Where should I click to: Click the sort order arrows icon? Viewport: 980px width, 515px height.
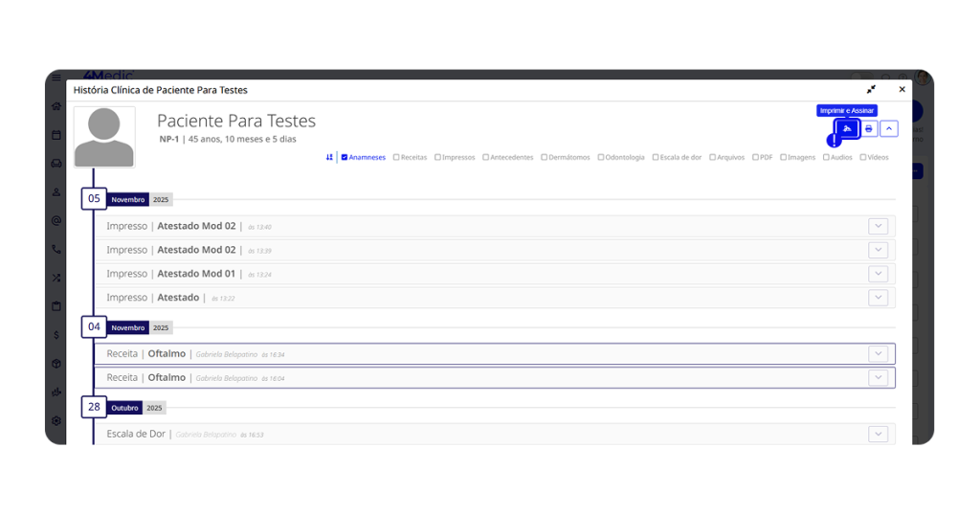click(329, 157)
